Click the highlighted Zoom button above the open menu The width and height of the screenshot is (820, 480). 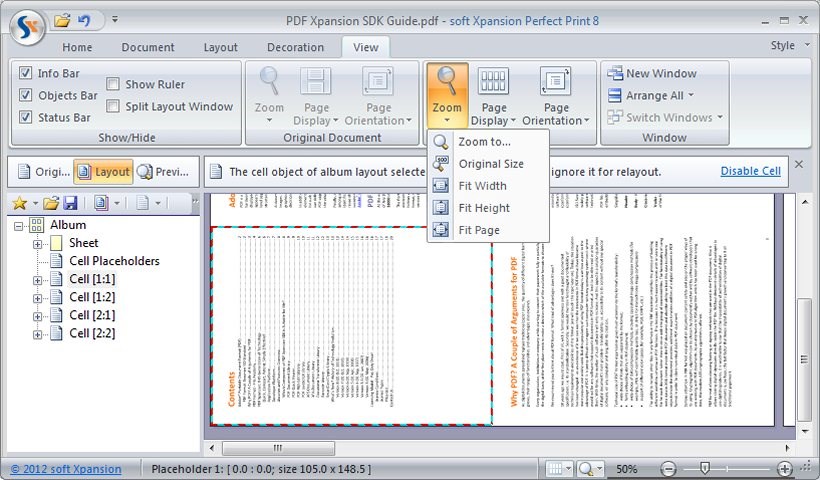[x=447, y=95]
